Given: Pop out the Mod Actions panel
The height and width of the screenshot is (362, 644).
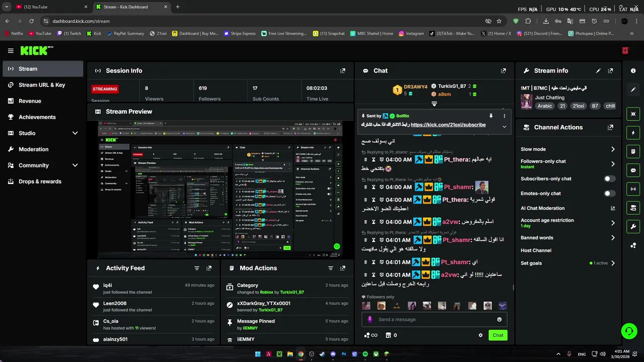Looking at the screenshot, I should click(x=343, y=268).
